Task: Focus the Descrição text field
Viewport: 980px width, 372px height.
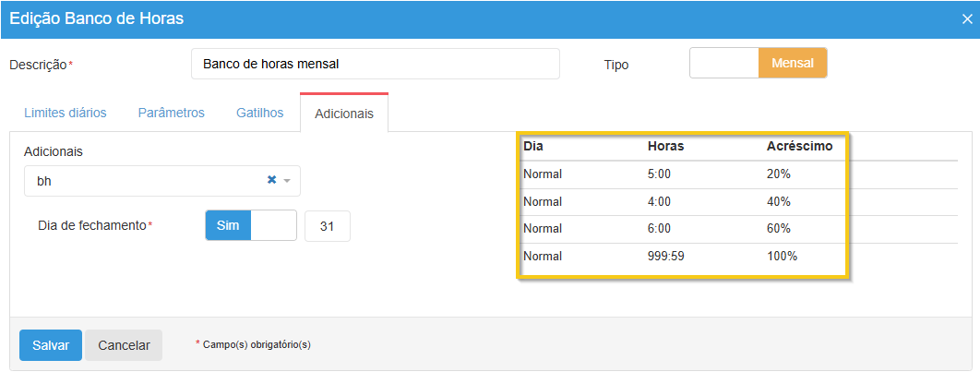Action: click(375, 65)
